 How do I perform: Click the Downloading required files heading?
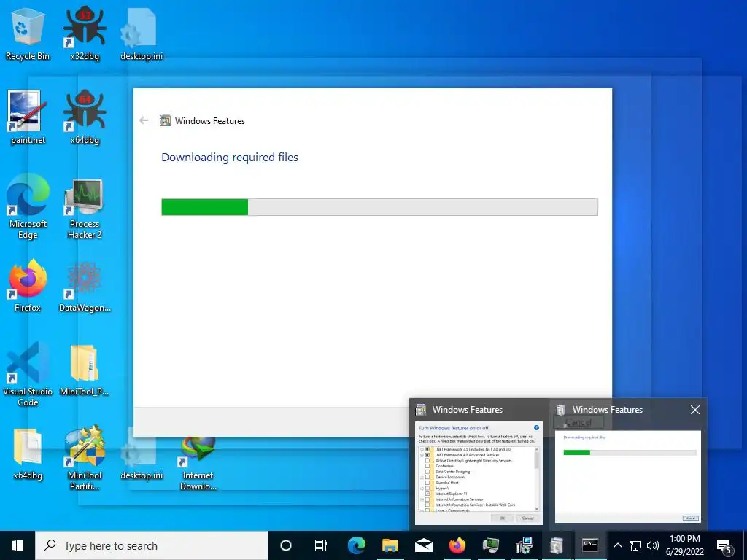(x=230, y=157)
